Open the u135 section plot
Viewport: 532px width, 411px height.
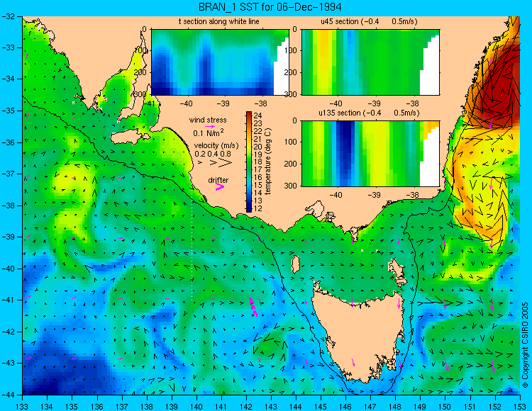click(x=370, y=154)
